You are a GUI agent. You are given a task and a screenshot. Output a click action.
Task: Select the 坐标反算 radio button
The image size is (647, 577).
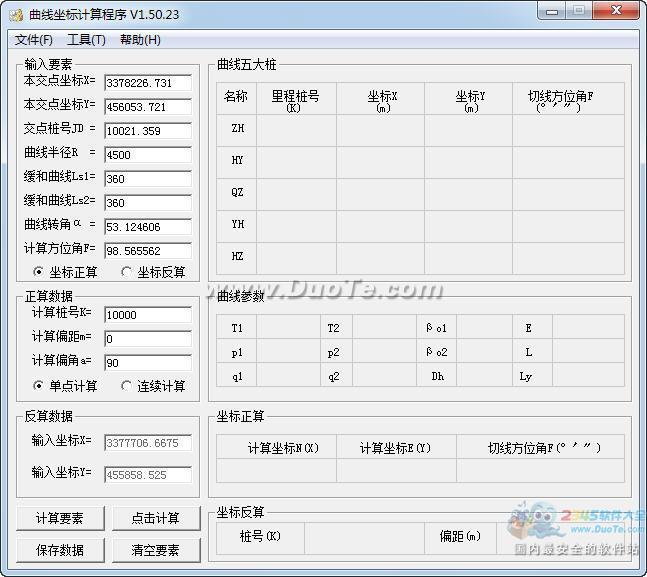(x=126, y=272)
